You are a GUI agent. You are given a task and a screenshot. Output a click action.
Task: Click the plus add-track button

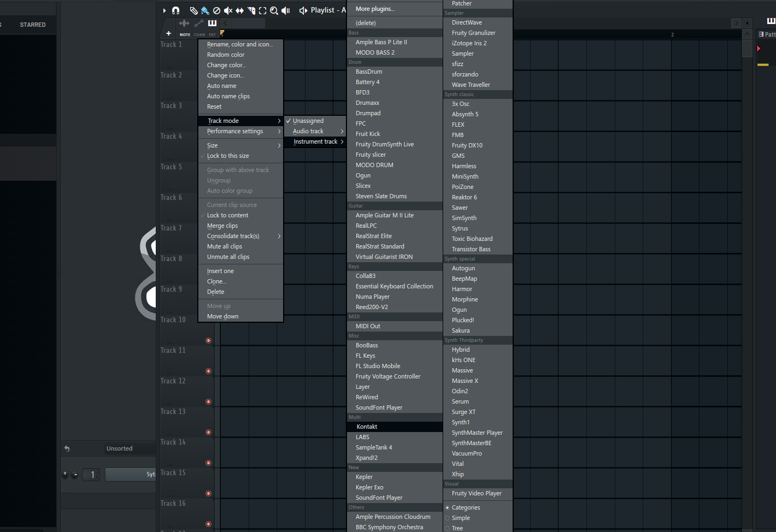pos(168,33)
